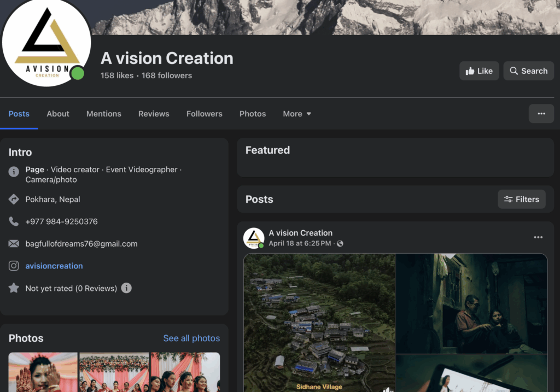This screenshot has height=392, width=560.
Task: Open See all photos link
Action: click(191, 338)
